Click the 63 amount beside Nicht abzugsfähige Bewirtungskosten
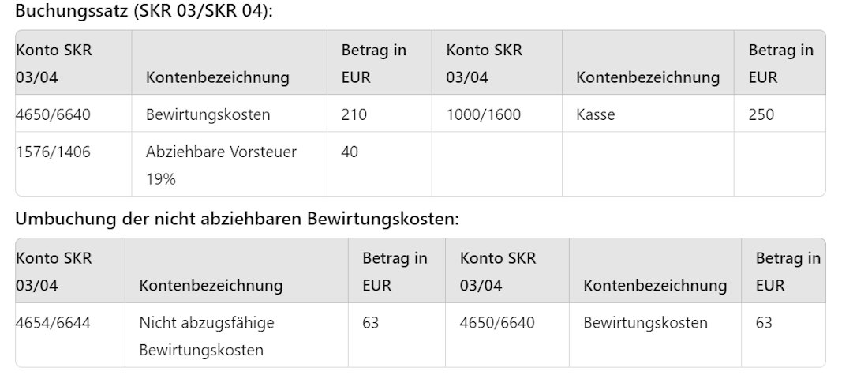Image resolution: width=868 pixels, height=379 pixels. coord(370,323)
